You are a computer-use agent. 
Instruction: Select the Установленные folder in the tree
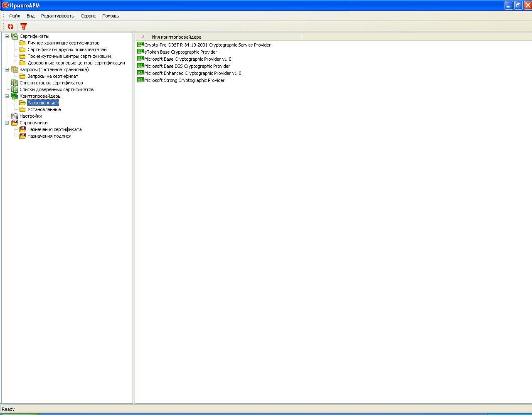[44, 109]
